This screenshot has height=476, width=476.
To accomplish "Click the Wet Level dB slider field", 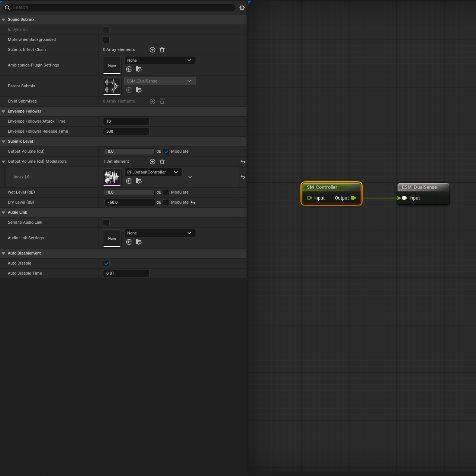I will tap(129, 192).
